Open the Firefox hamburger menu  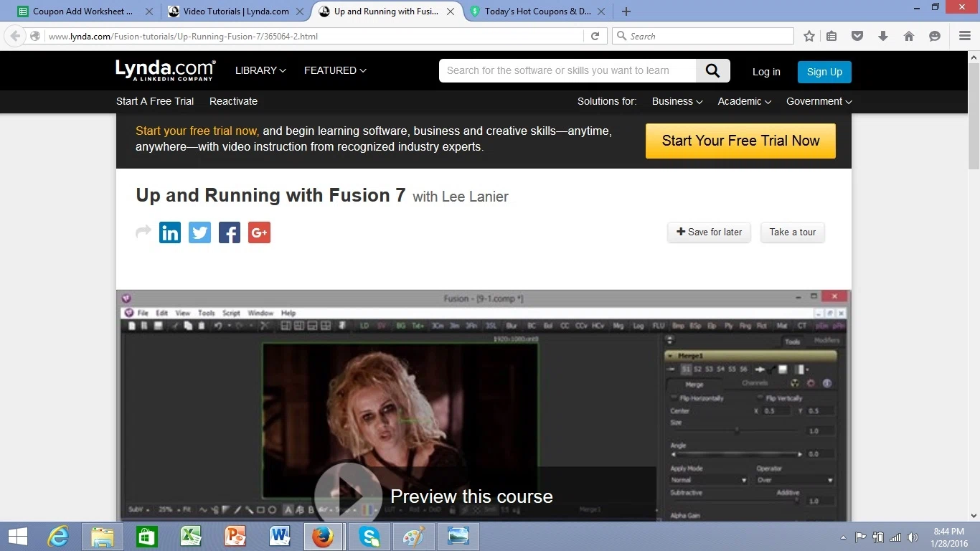[x=965, y=36]
